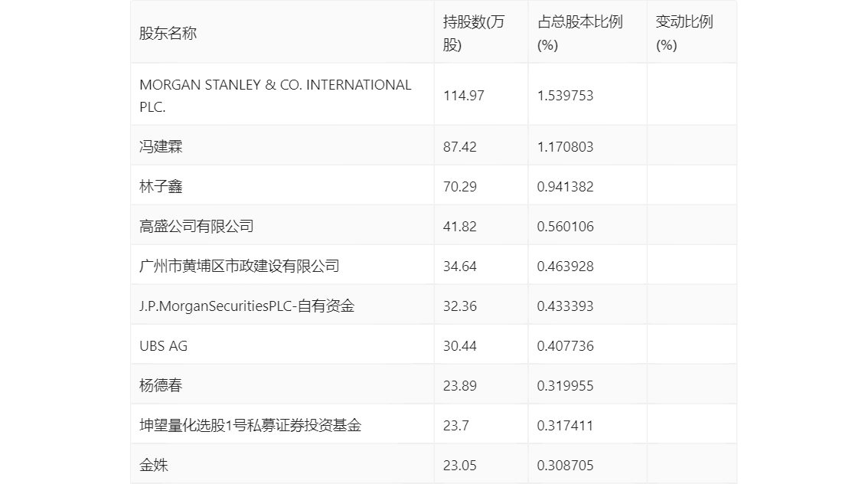Viewport: 868px width, 484px height.
Task: Select shareholder 金姝
Action: click(x=153, y=466)
